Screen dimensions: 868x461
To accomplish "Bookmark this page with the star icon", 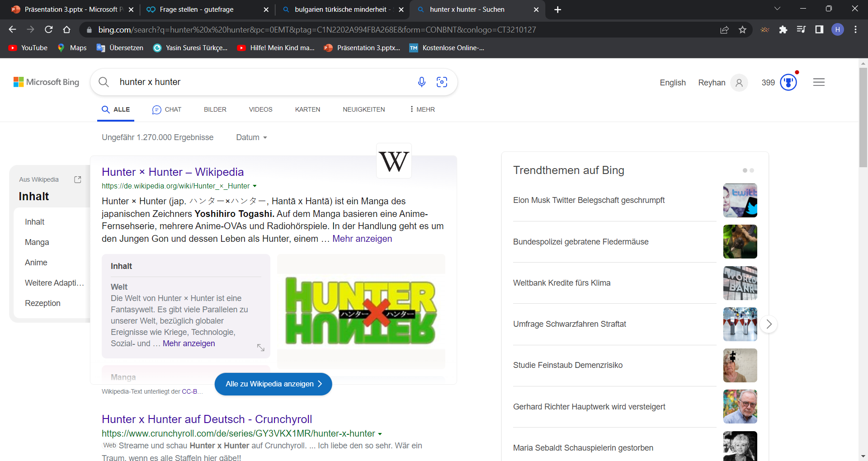I will [742, 30].
